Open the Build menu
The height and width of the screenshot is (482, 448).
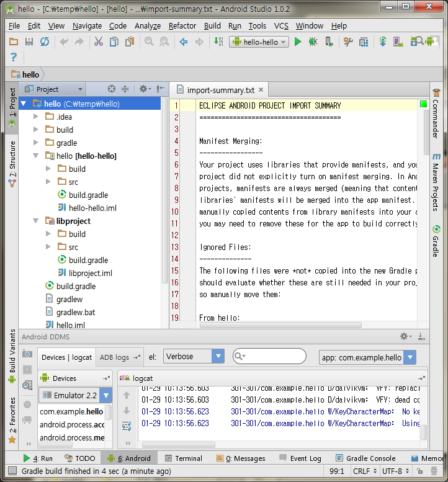click(x=212, y=26)
